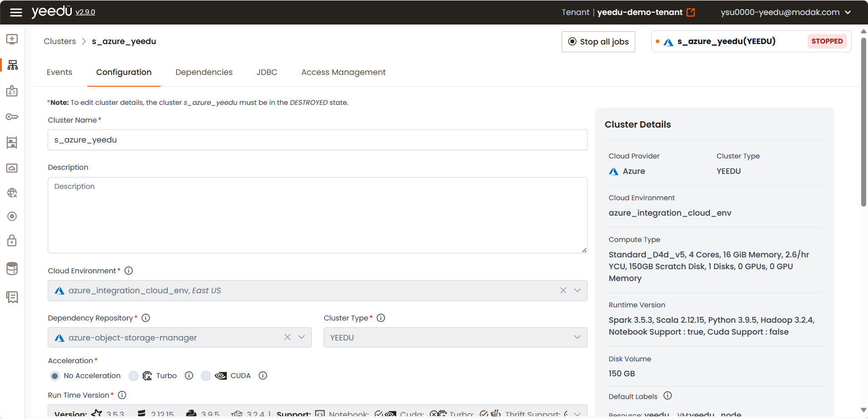868x419 pixels.
Task: Show CUDA info tooltip
Action: pyautogui.click(x=263, y=375)
